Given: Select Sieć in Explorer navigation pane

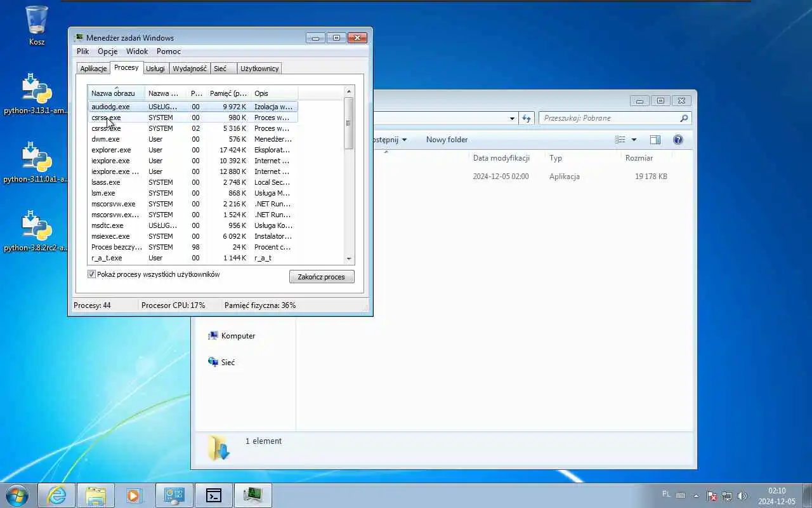Looking at the screenshot, I should coord(221,362).
